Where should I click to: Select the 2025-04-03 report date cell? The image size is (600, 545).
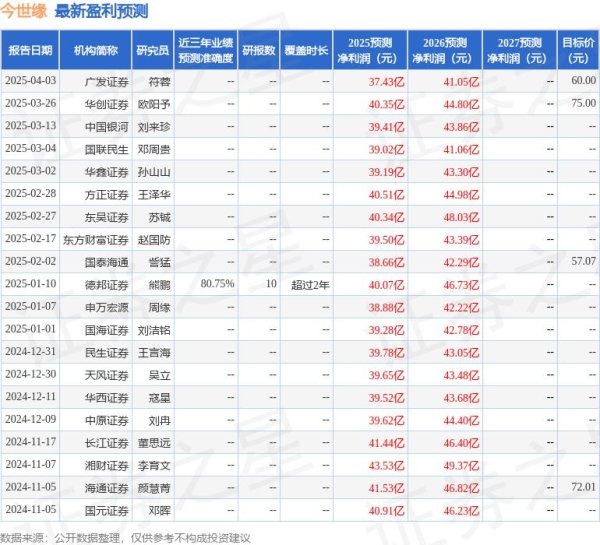[x=31, y=81]
